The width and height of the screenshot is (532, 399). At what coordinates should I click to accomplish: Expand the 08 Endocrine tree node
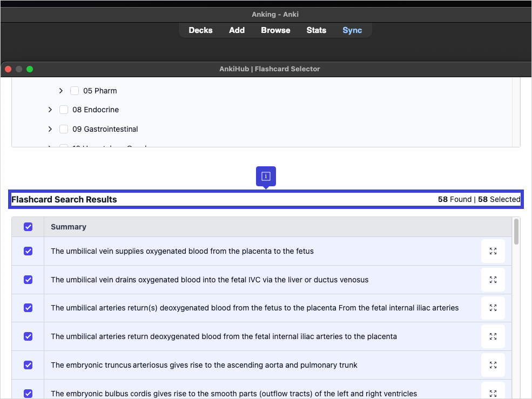click(50, 110)
